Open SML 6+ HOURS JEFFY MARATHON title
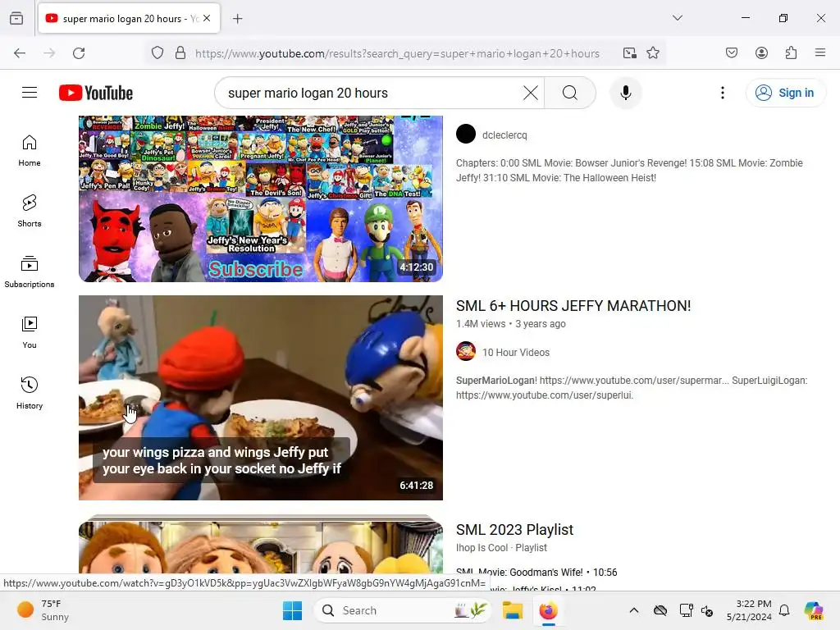 (573, 306)
